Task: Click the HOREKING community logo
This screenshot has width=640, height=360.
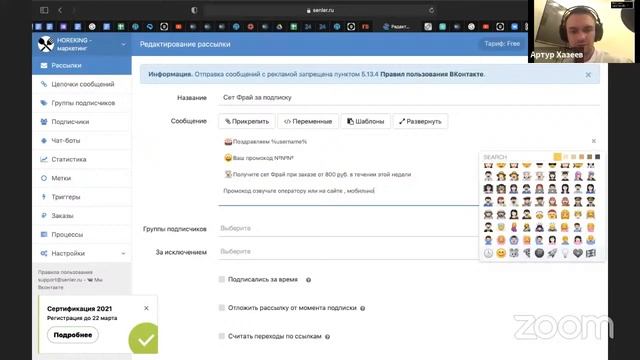Action: [46, 44]
